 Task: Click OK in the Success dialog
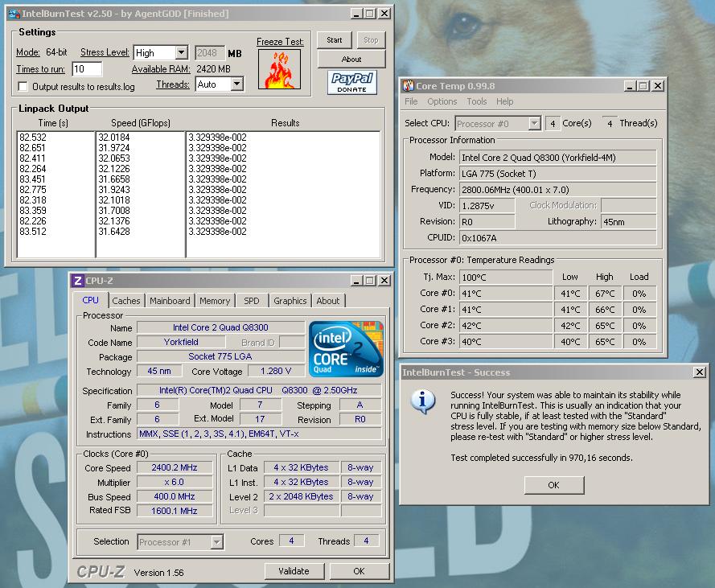point(553,485)
